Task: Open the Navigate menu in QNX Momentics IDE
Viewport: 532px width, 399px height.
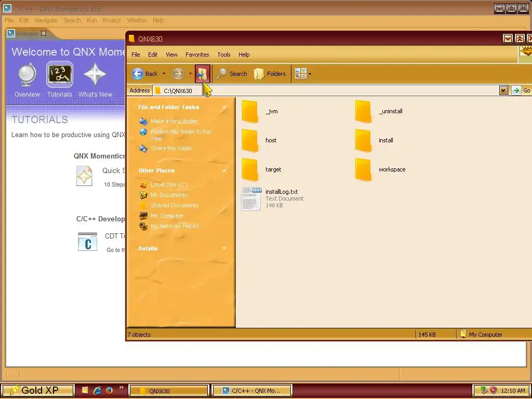Action: point(46,20)
